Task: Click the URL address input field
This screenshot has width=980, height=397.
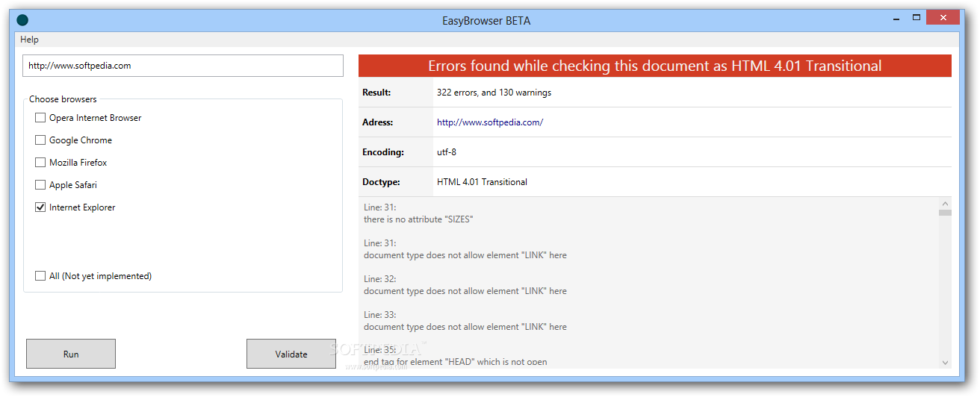Action: [x=183, y=66]
